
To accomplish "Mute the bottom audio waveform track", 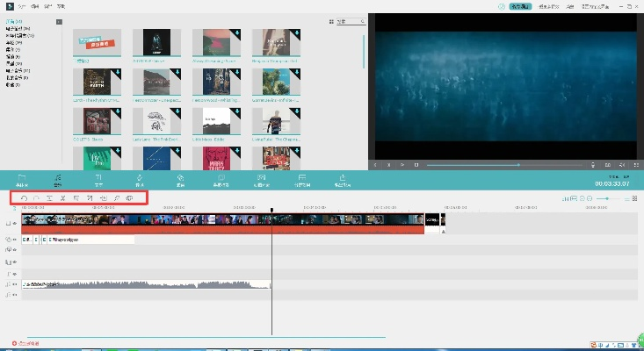I will coord(15,285).
